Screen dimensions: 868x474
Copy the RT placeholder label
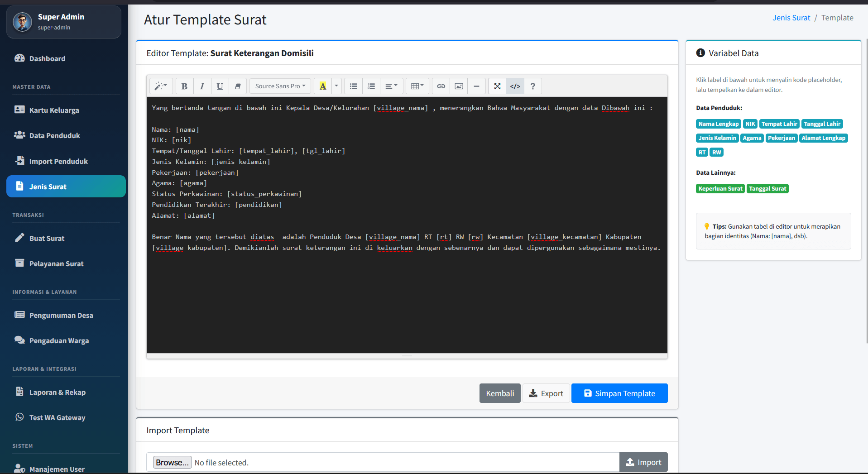[x=702, y=152]
